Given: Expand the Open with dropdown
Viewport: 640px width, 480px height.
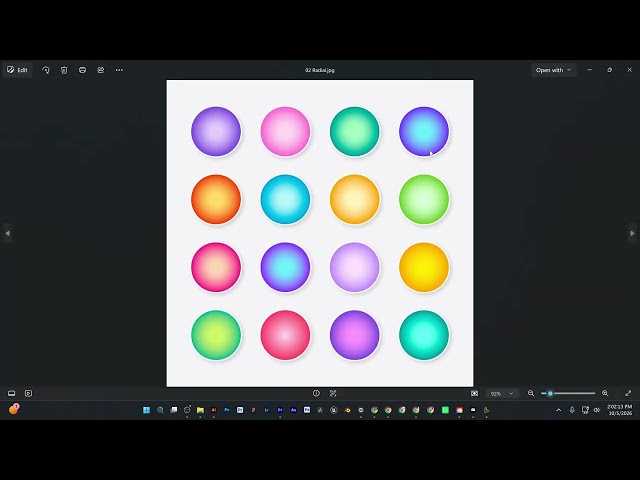Looking at the screenshot, I should 553,70.
